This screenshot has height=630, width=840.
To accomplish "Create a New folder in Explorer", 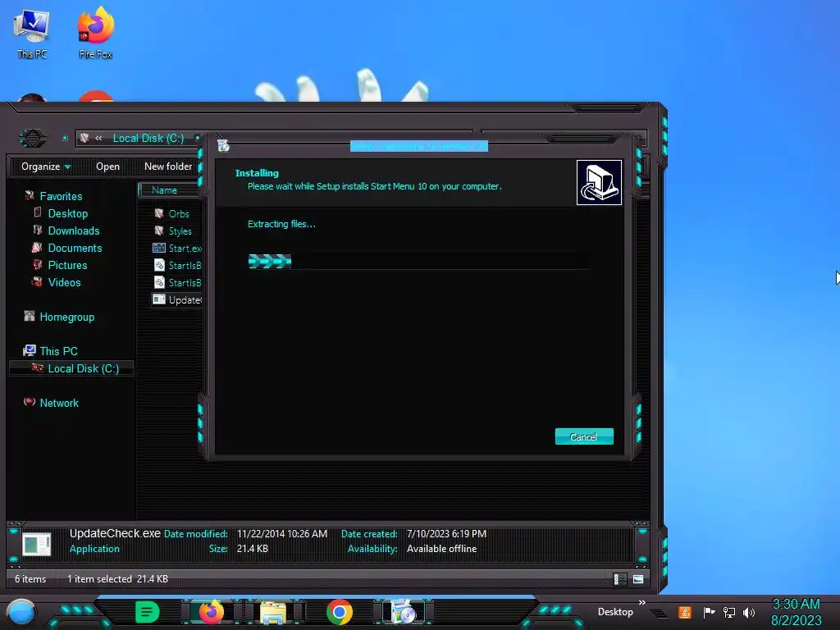I will [168, 167].
